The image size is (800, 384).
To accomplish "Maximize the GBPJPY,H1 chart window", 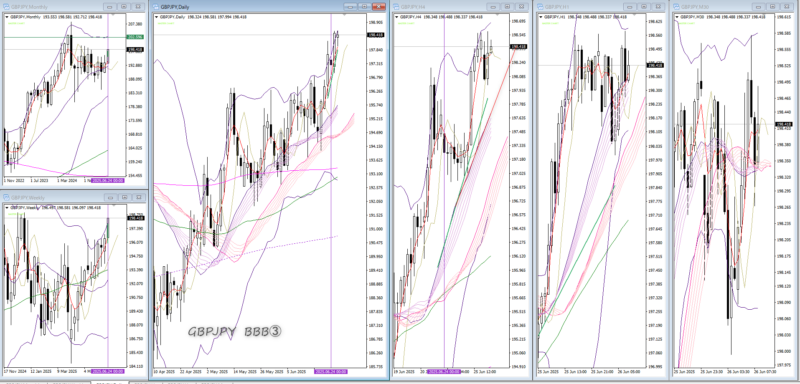I will pos(644,7).
